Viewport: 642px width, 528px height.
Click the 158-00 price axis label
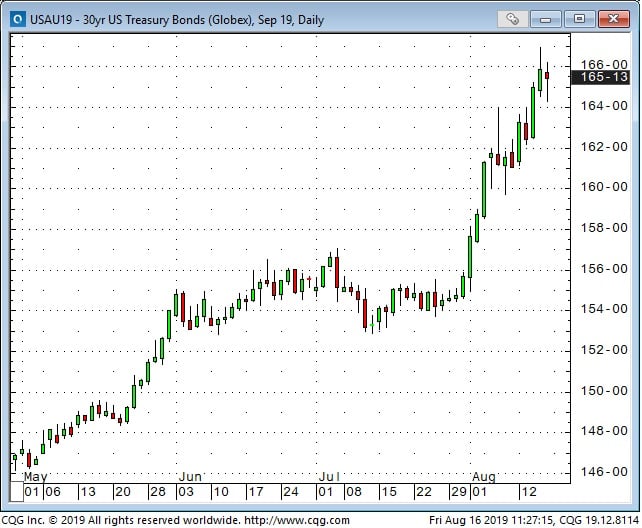[x=604, y=228]
